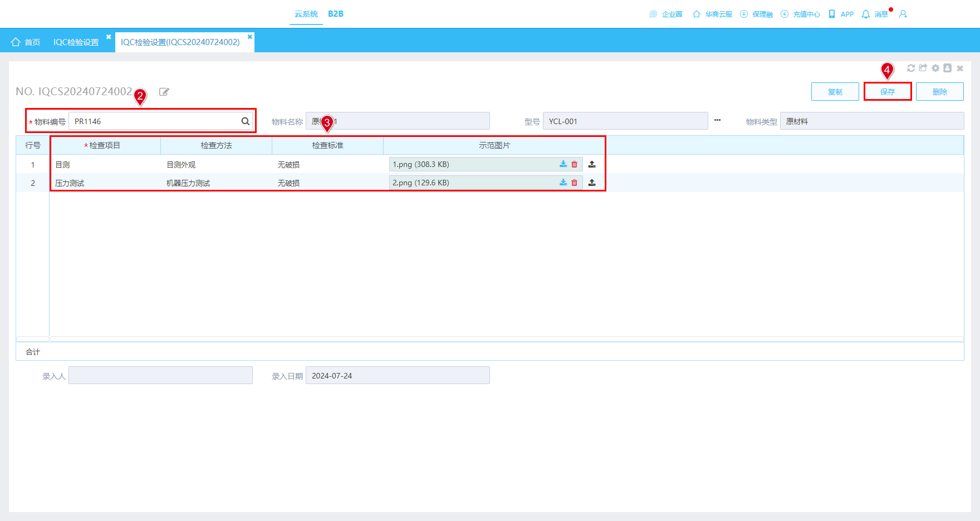
Task: Open 华商云服 in the top bar
Action: (712, 14)
